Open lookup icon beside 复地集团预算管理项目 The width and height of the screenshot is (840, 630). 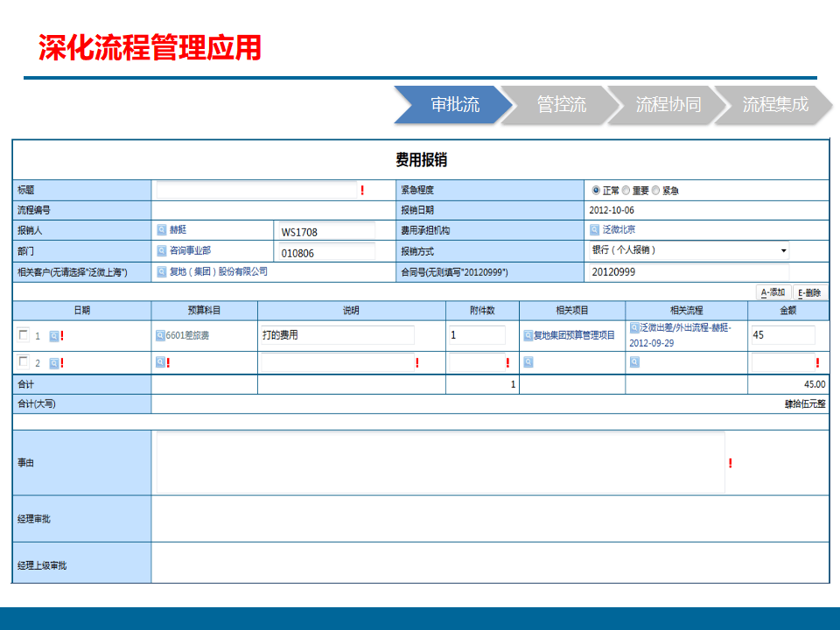point(528,335)
